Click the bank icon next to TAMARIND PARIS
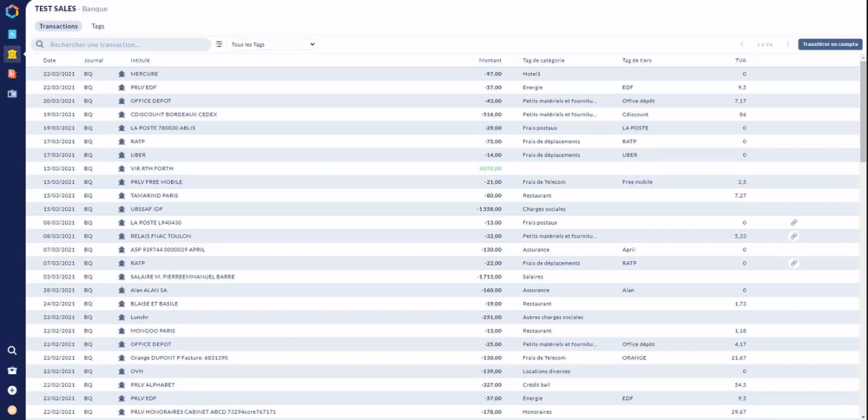The height and width of the screenshot is (420, 868). pos(122,195)
